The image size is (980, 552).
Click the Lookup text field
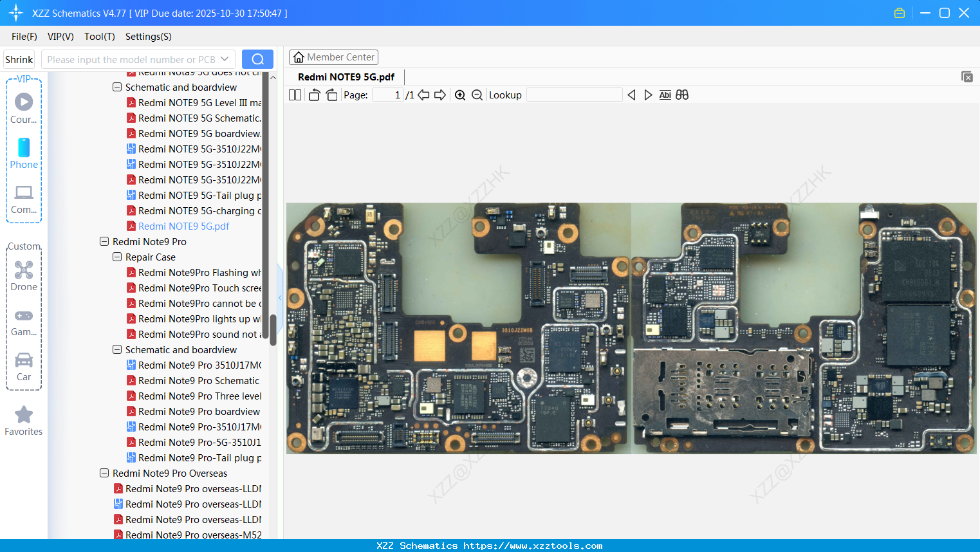574,95
